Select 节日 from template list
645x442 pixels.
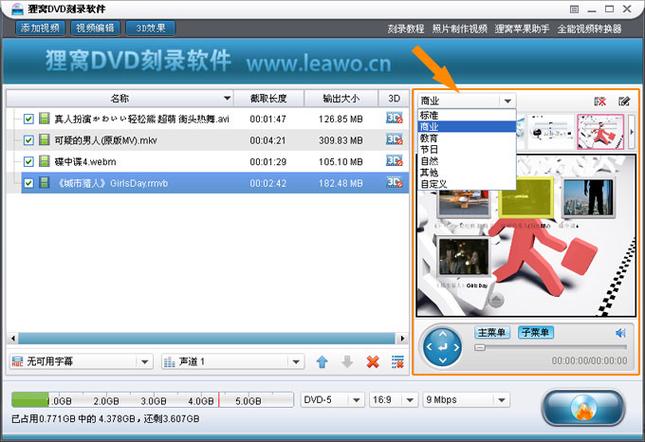pyautogui.click(x=466, y=150)
